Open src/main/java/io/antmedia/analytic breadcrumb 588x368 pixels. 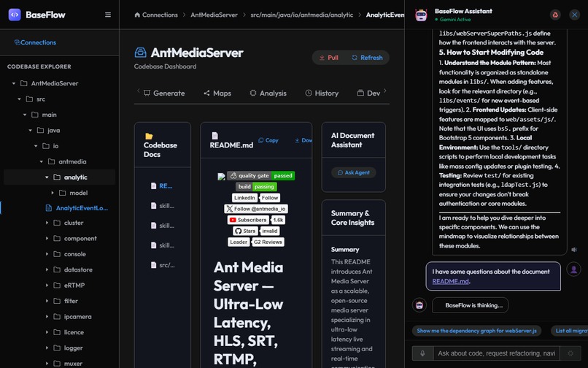(302, 15)
